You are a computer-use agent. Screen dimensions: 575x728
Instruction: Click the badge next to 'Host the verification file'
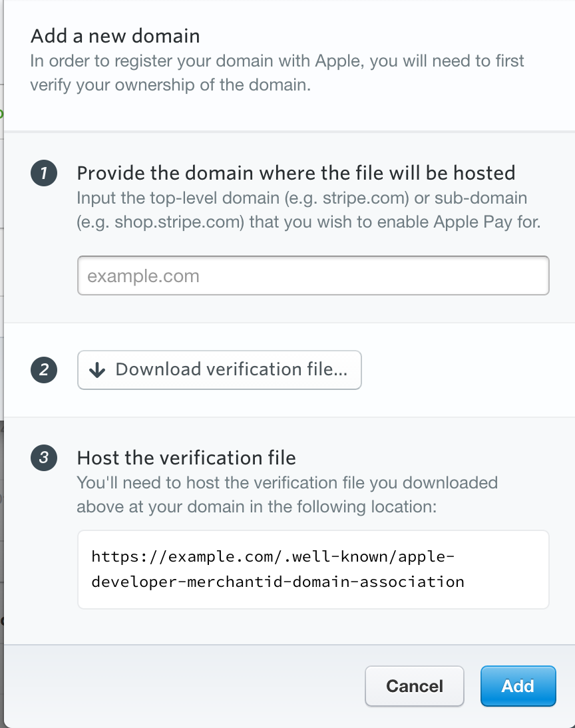click(44, 457)
